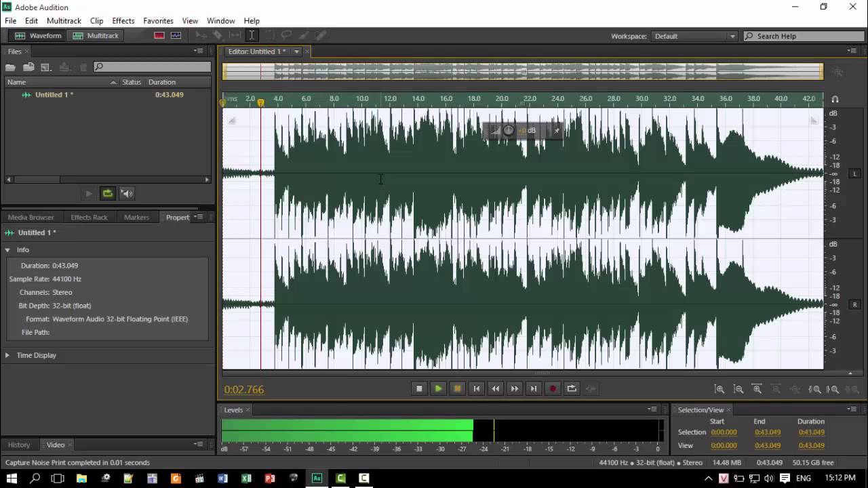Close the Editor Untitled 1 tab
The width and height of the screenshot is (868, 488).
pyautogui.click(x=307, y=52)
